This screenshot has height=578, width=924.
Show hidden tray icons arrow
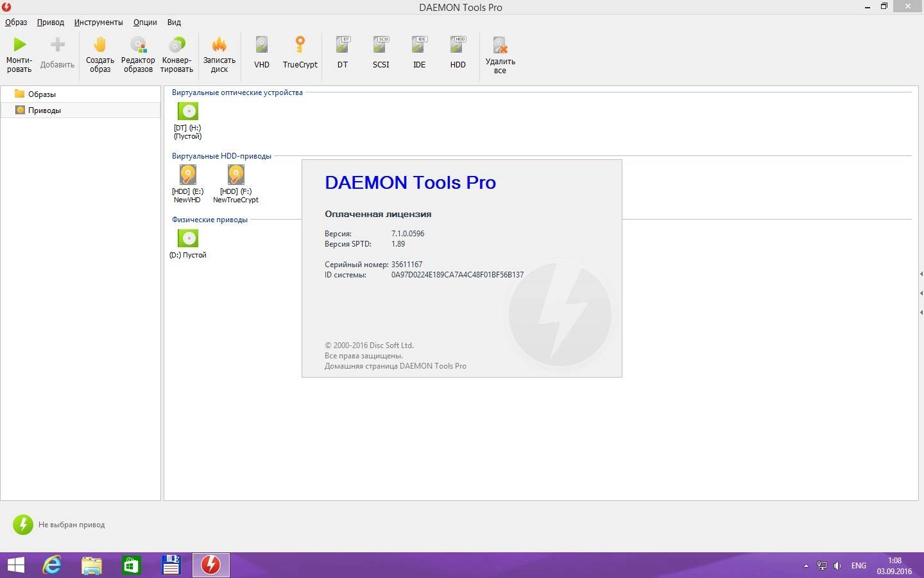pos(806,566)
